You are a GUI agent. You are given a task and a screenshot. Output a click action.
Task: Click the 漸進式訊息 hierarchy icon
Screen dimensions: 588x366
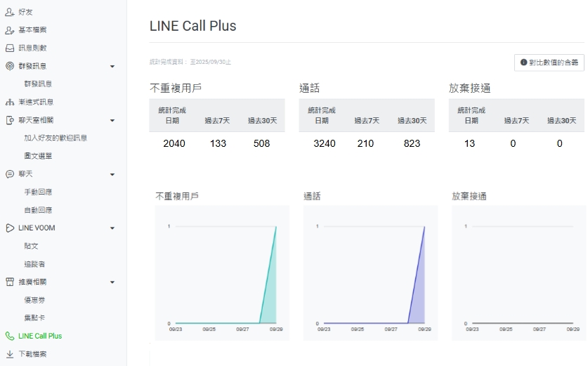point(9,103)
